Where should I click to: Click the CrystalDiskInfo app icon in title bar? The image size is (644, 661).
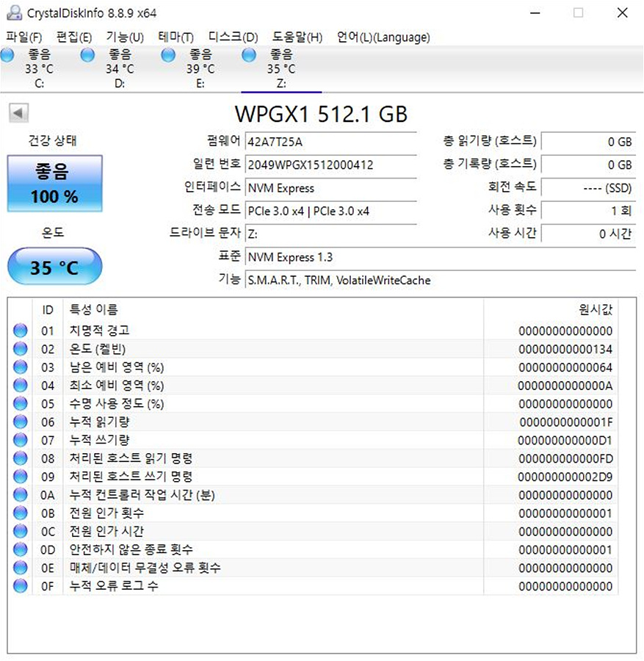click(15, 13)
